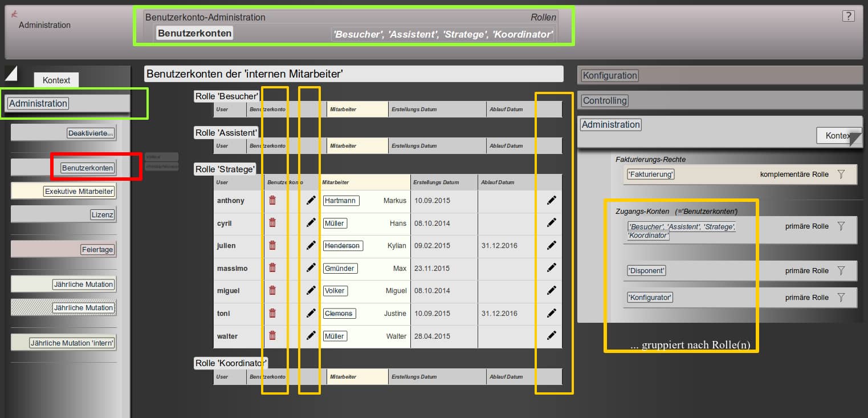Edit the expiry date for julien
This screenshot has height=418, width=868.
[551, 245]
